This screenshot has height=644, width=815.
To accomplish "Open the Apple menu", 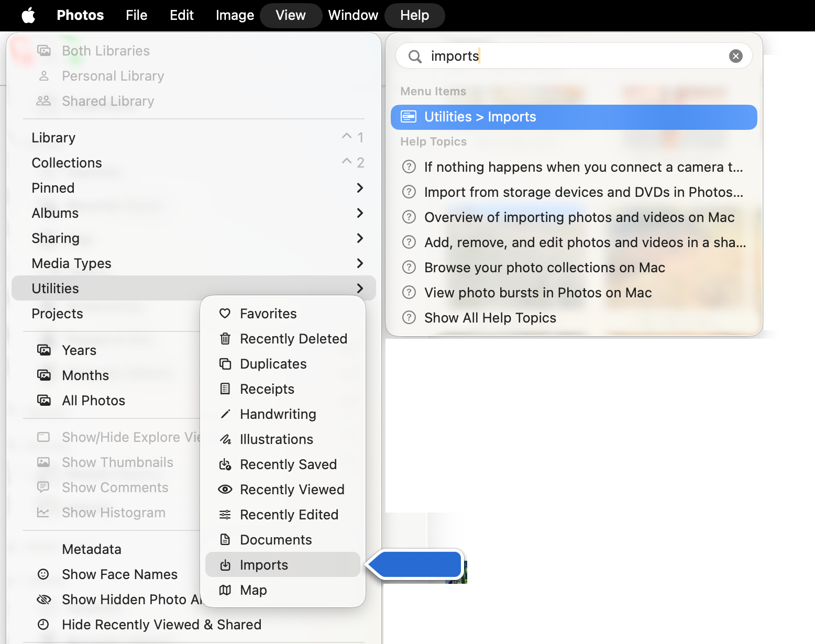I will [x=28, y=15].
